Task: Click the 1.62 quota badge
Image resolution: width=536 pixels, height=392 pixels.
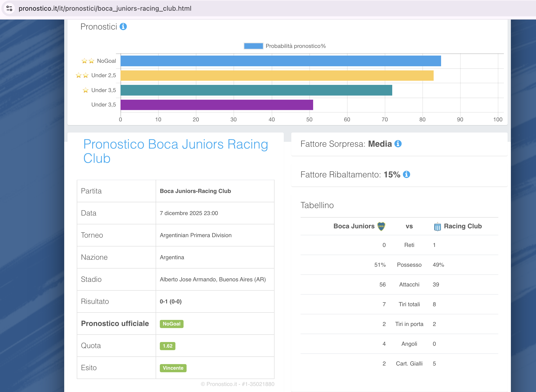Action: tap(167, 346)
